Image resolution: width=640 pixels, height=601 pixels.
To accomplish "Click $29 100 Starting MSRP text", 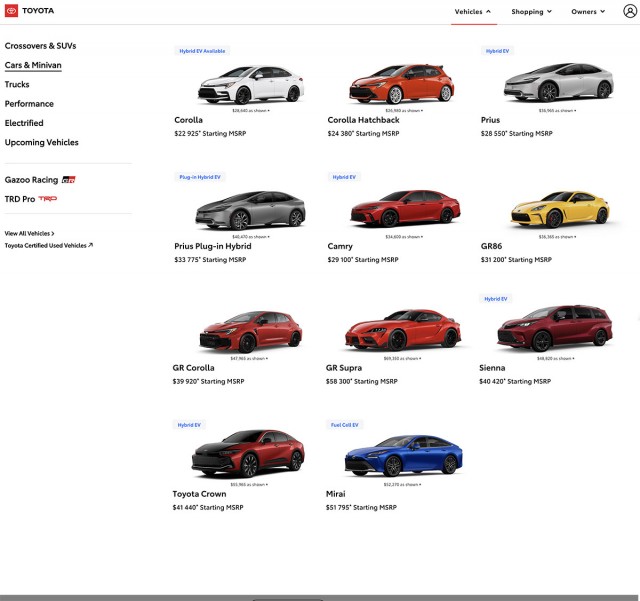I will coord(363,260).
